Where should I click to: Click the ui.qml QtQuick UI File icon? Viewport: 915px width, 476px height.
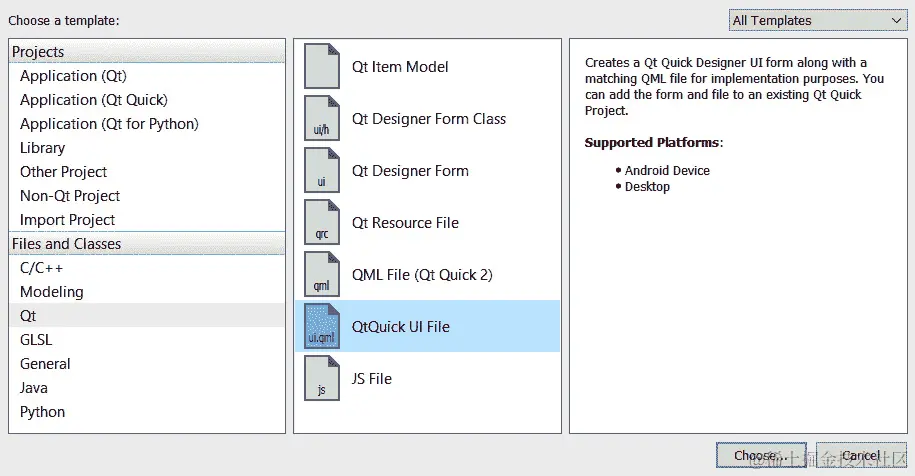322,326
